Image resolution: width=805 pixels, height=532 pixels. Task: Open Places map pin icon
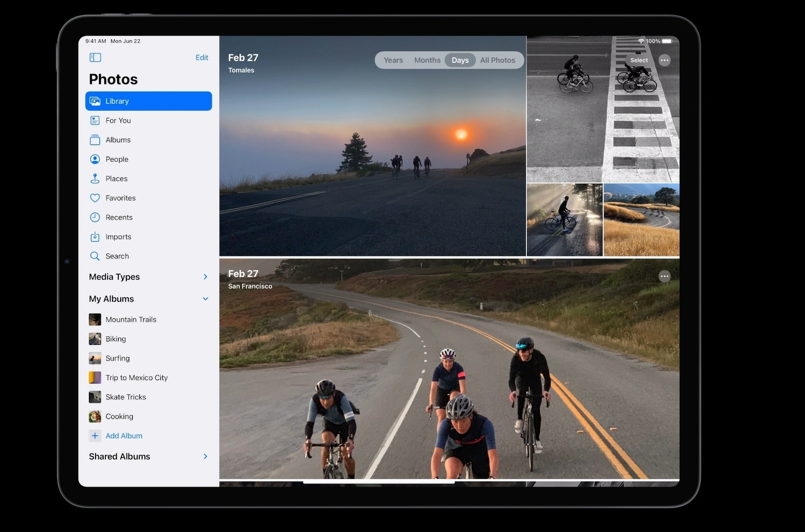[x=95, y=179]
